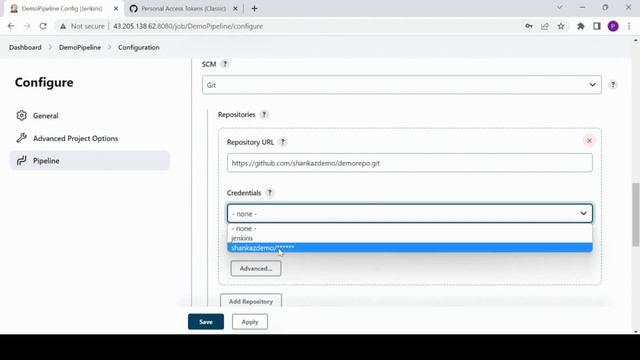Click the Advanced Project Options wrench icon

pos(22,138)
